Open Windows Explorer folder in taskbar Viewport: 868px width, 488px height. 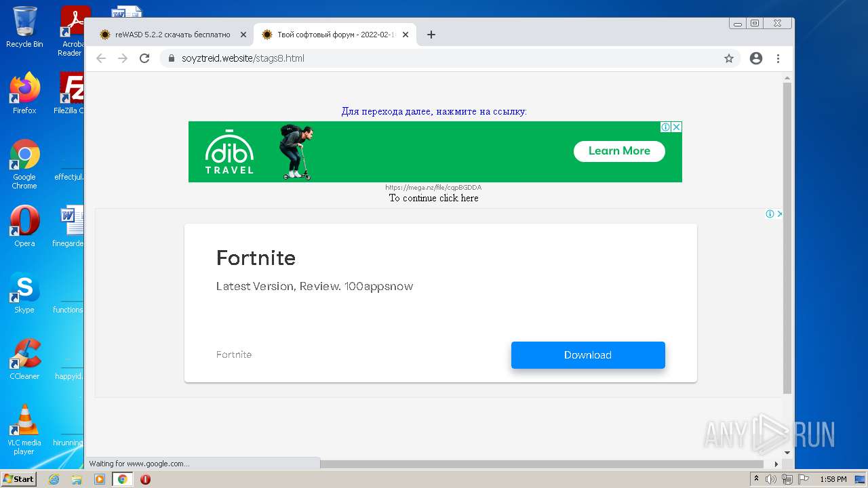77,479
